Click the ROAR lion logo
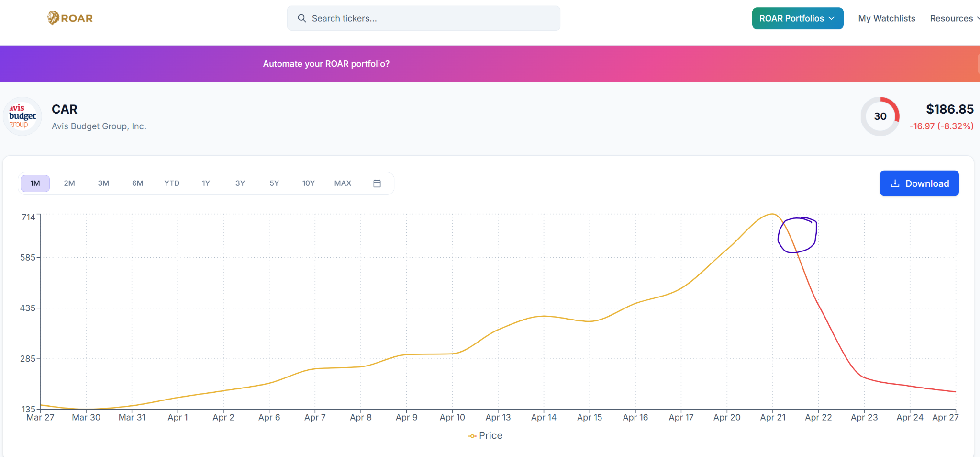This screenshot has height=457, width=980. [x=54, y=18]
